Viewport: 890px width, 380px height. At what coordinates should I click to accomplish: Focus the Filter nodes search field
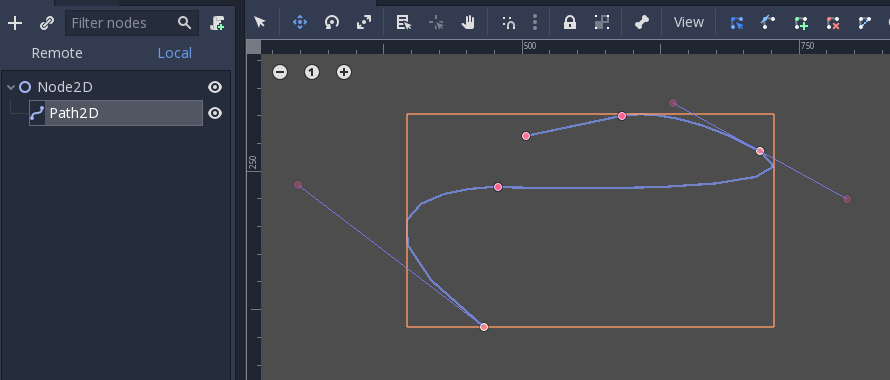coord(132,23)
